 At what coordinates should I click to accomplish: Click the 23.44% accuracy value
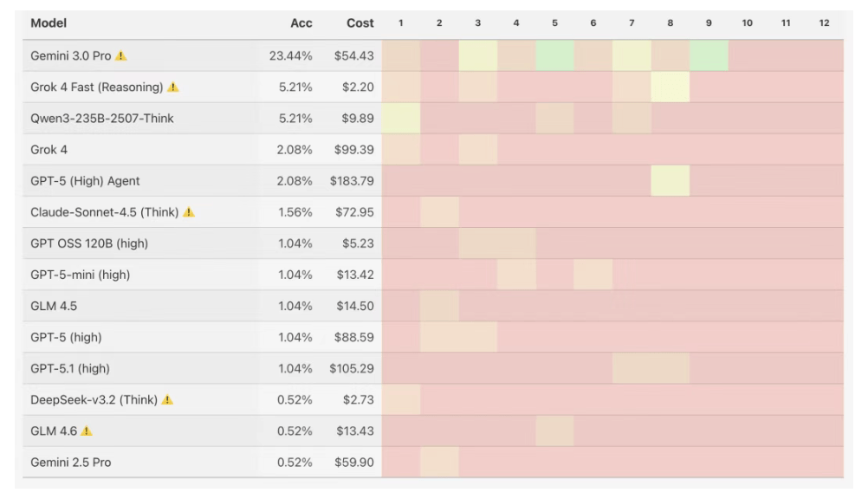pos(290,56)
